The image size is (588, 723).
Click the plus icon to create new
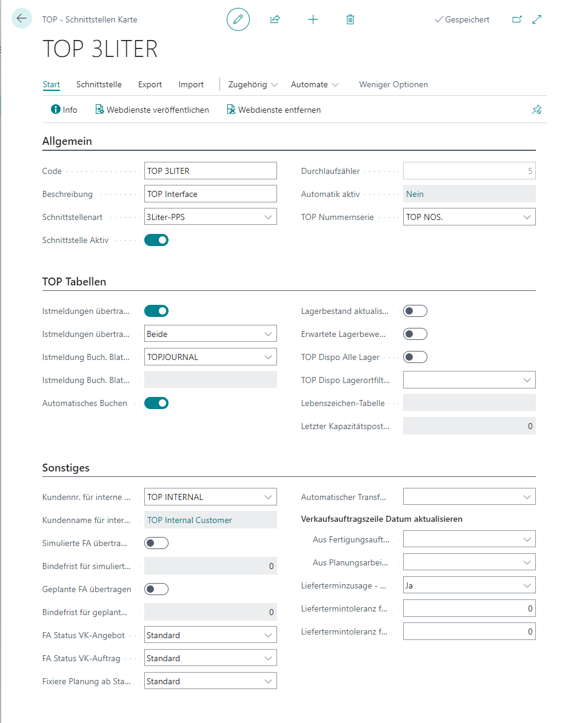tap(313, 19)
